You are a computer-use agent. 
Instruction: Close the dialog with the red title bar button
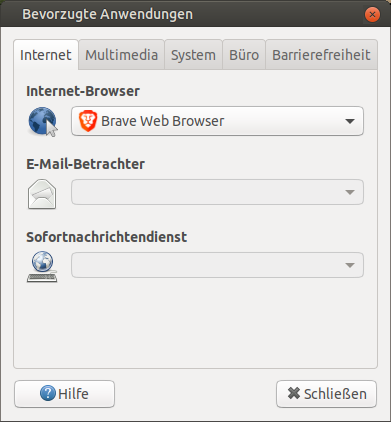click(x=372, y=15)
